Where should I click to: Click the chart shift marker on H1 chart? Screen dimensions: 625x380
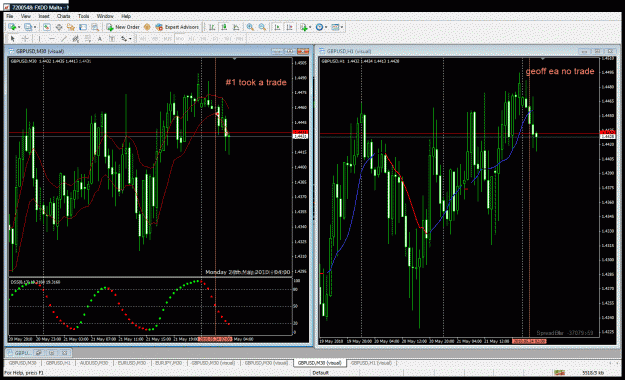542,59
